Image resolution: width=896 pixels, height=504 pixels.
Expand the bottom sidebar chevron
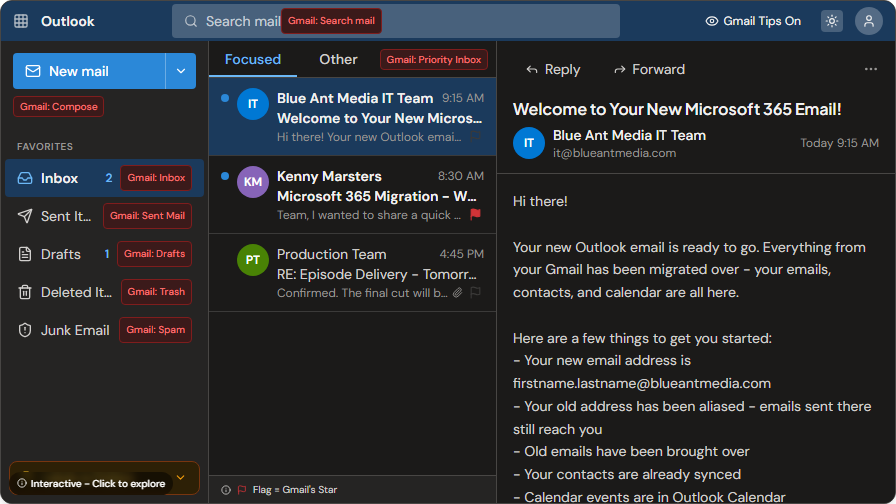[181, 477]
